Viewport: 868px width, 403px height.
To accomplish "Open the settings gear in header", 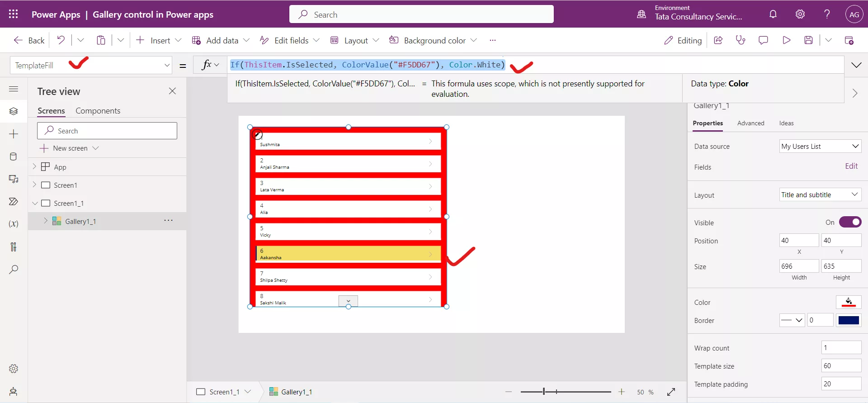I will click(800, 14).
